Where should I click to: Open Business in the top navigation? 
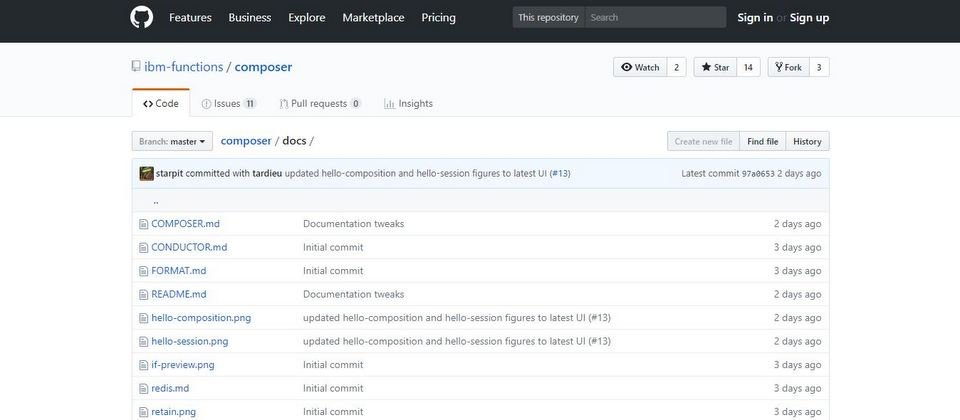(x=250, y=18)
